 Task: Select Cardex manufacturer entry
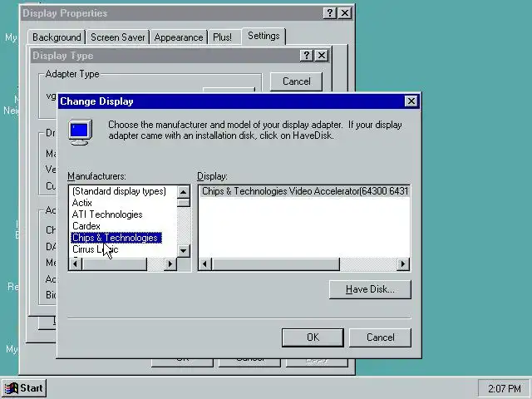point(86,226)
